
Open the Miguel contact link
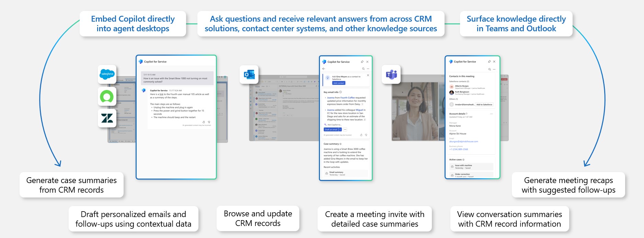click(x=359, y=110)
